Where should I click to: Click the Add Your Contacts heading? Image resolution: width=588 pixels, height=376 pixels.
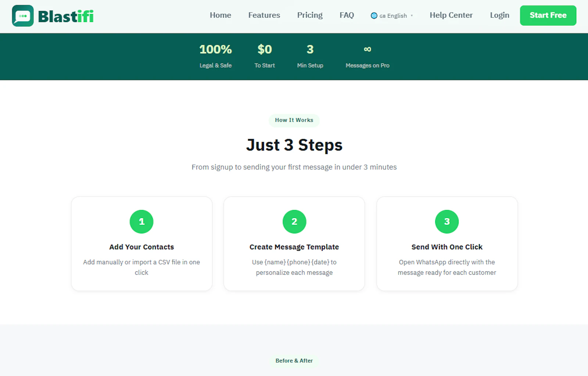pos(141,247)
